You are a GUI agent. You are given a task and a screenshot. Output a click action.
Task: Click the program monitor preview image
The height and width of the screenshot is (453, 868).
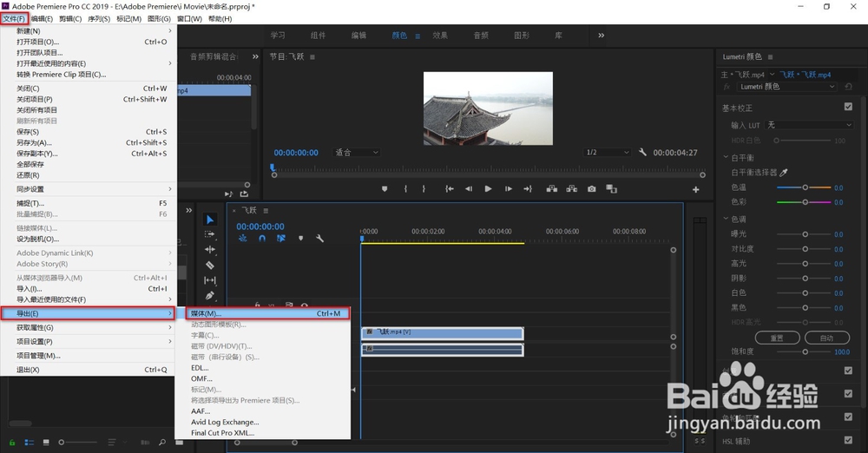(x=488, y=108)
